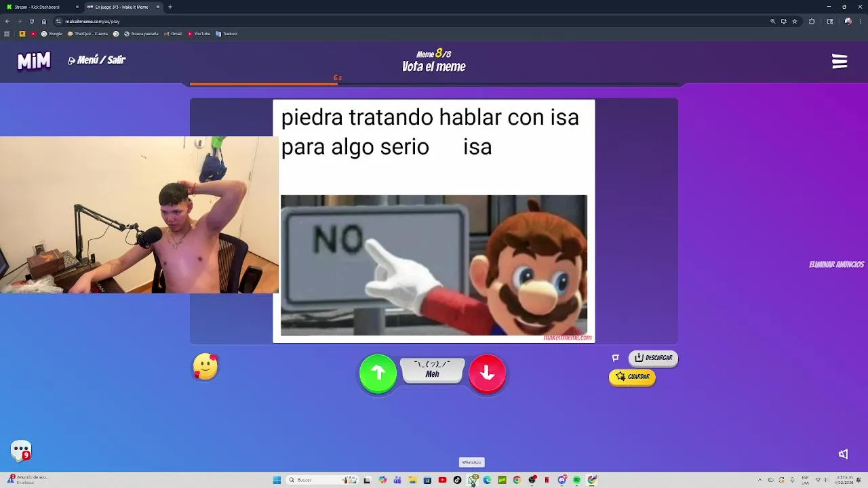Open File Explorer from the taskbar
Screen dimensions: 868x488
412,480
